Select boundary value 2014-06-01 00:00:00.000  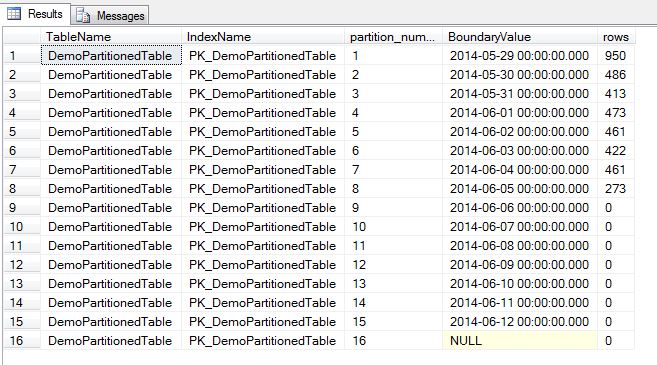pos(520,113)
